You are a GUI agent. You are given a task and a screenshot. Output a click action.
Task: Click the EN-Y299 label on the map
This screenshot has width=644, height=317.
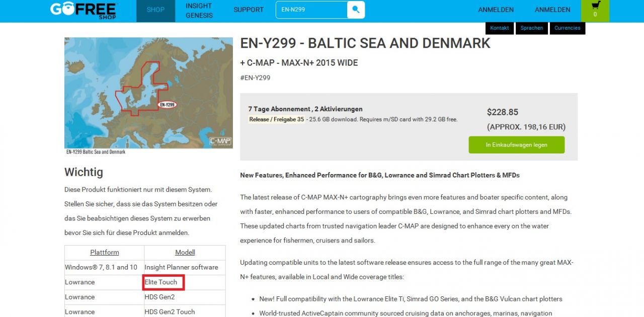click(167, 105)
